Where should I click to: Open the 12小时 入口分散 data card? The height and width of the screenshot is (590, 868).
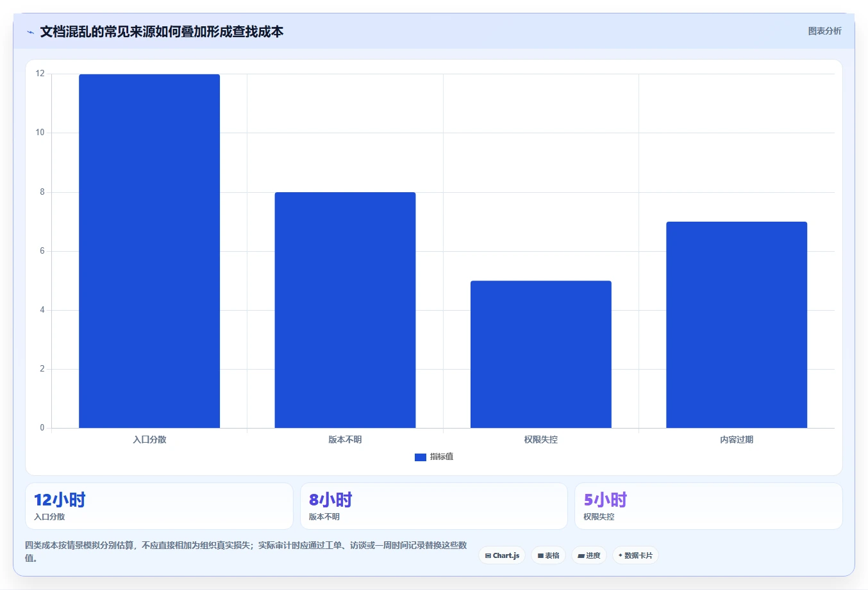[159, 506]
